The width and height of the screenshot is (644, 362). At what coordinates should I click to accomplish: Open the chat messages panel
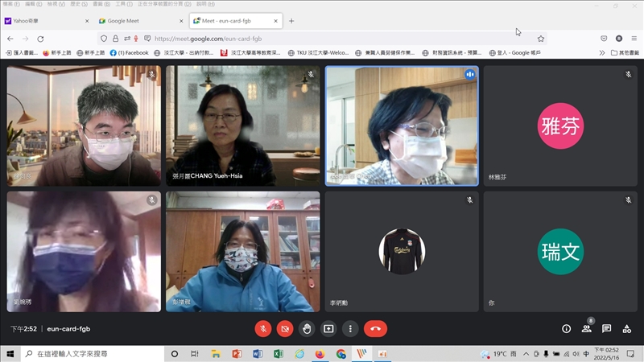[x=606, y=328]
